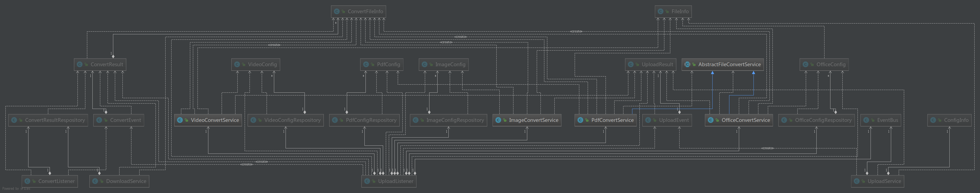The image size is (980, 193).
Task: Select the text label VideoConvertService
Action: 215,120
